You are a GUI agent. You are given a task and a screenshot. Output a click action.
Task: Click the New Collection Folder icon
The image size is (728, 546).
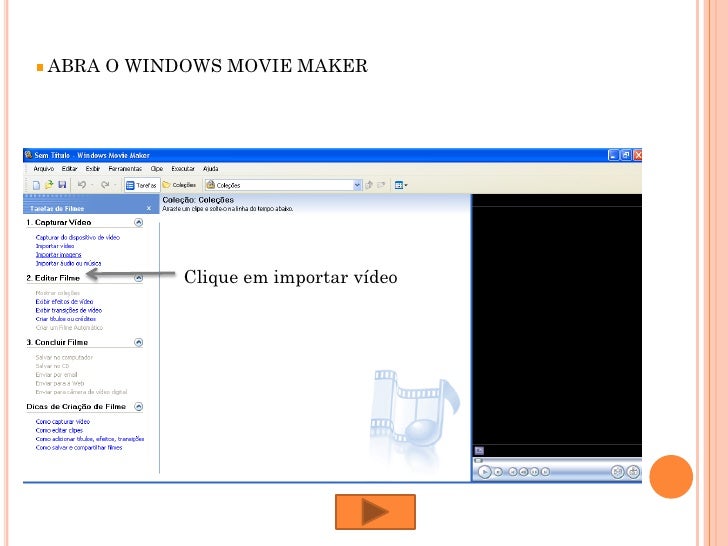(x=381, y=185)
